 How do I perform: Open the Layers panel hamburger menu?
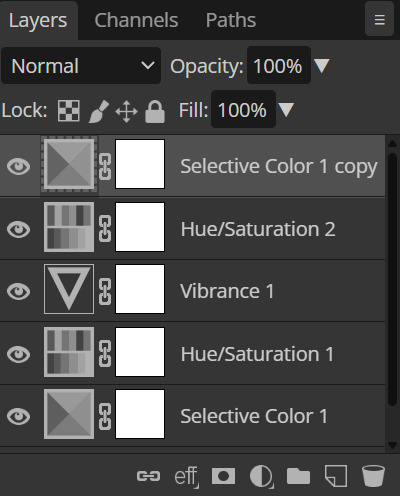click(379, 19)
